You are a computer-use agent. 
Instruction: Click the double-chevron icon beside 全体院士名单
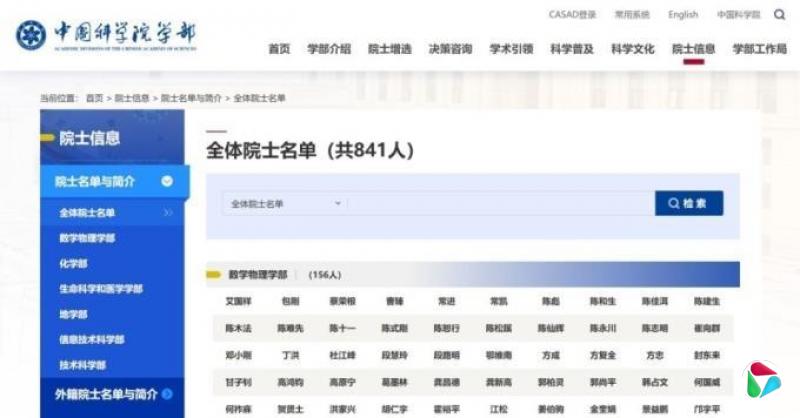tap(168, 213)
